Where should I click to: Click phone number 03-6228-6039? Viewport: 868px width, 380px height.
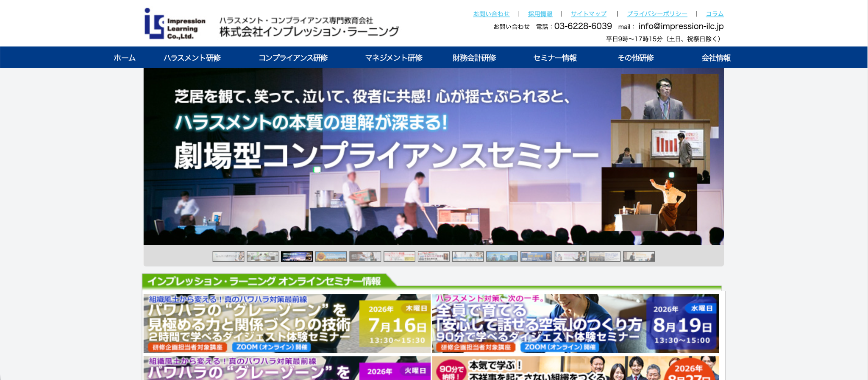click(x=583, y=26)
